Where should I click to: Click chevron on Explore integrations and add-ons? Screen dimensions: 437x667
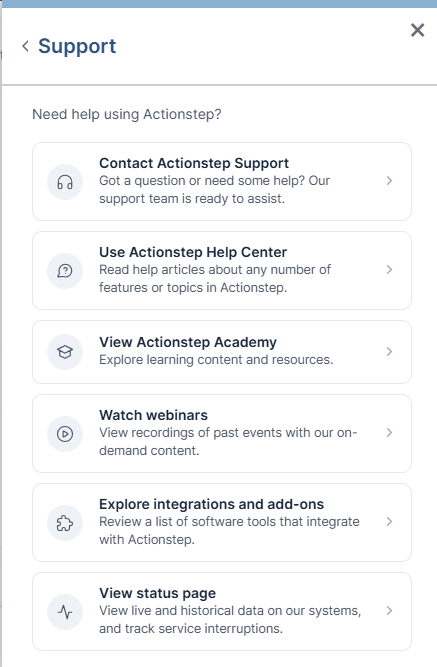(389, 522)
